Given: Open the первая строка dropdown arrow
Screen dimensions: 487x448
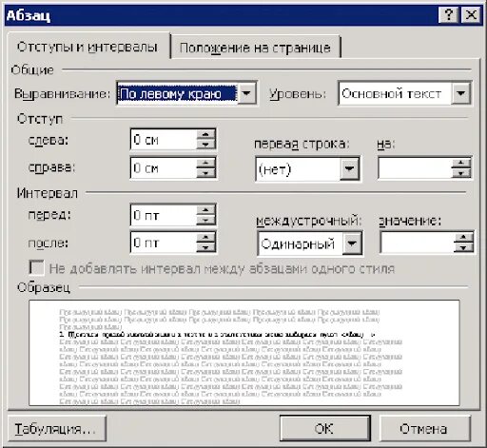Looking at the screenshot, I should point(350,168).
